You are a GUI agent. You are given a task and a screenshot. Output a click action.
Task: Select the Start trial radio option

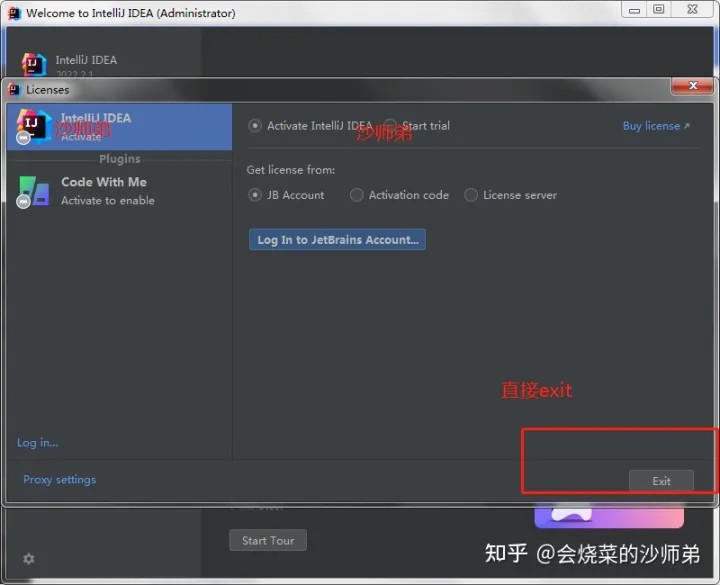pyautogui.click(x=391, y=126)
